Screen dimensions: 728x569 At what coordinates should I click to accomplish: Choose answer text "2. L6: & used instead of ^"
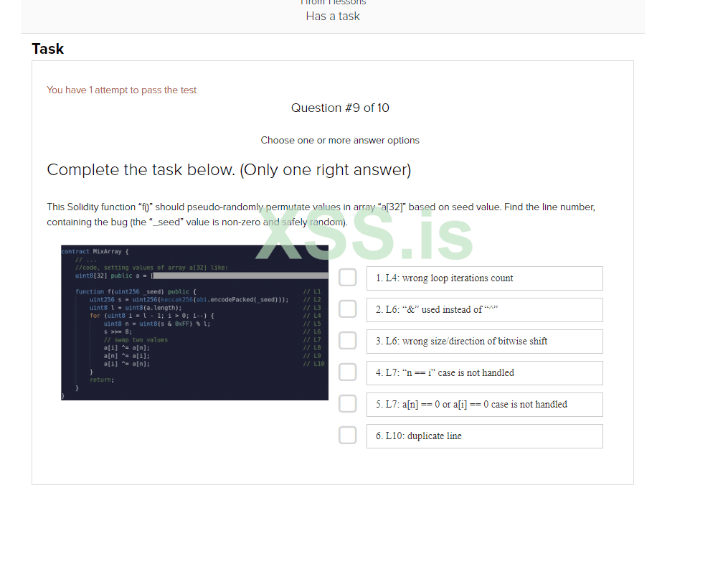pos(485,310)
